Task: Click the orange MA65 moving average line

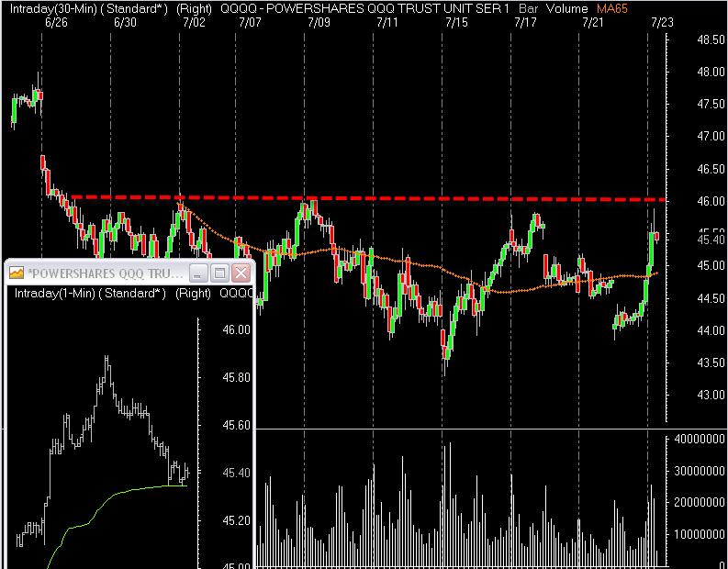Action: point(418,263)
